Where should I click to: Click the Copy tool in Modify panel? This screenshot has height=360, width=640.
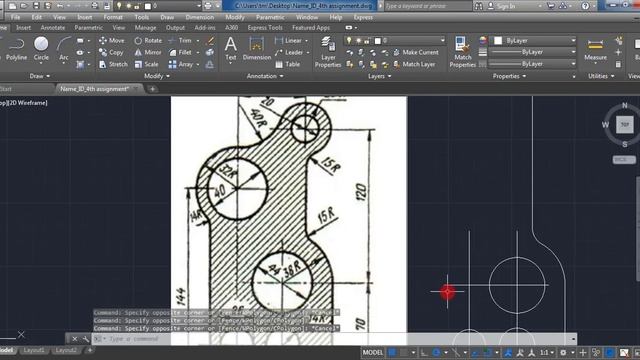tap(111, 52)
